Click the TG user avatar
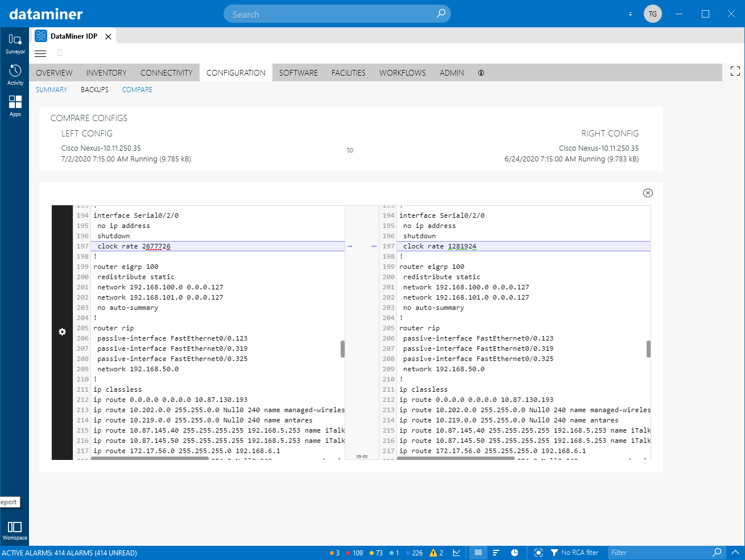The image size is (745, 560). (x=653, y=14)
